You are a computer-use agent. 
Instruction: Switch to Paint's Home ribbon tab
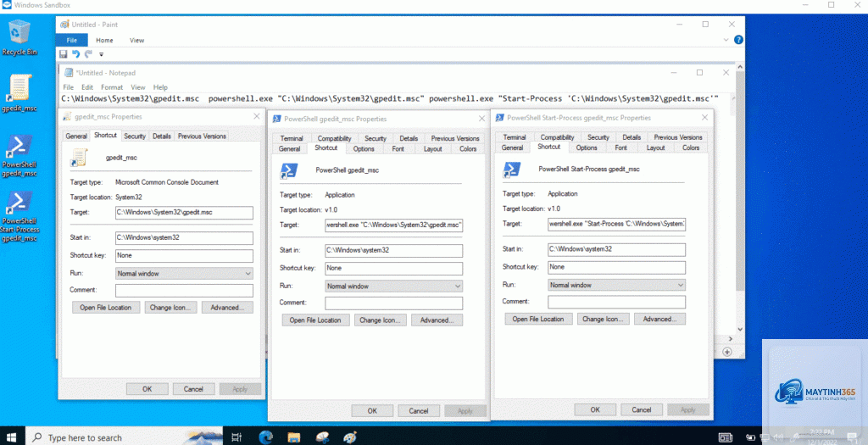104,40
